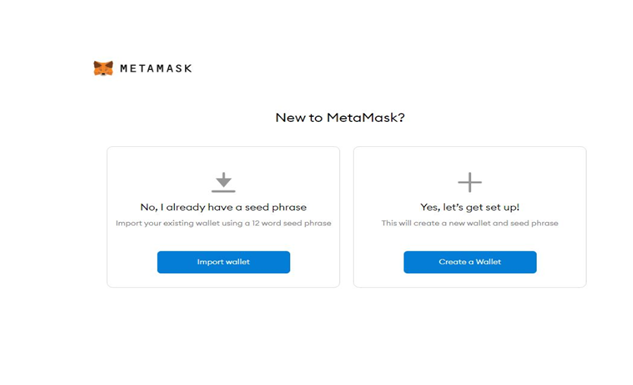This screenshot has height=385, width=633.
Task: Click the MetaMask fox logo
Action: pos(103,68)
